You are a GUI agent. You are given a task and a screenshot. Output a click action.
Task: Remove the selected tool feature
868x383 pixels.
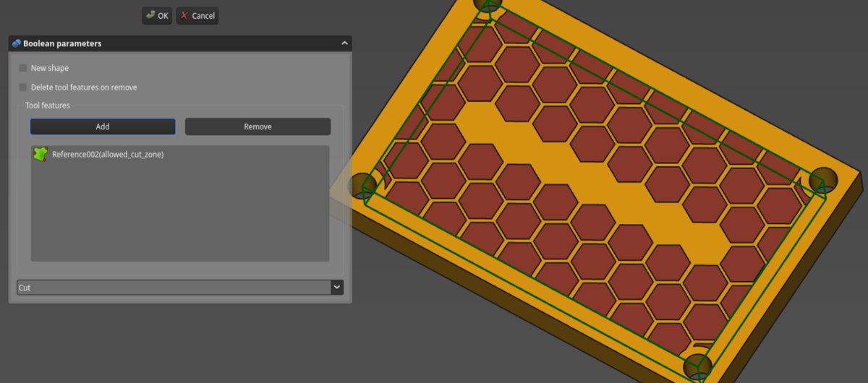pyautogui.click(x=258, y=126)
